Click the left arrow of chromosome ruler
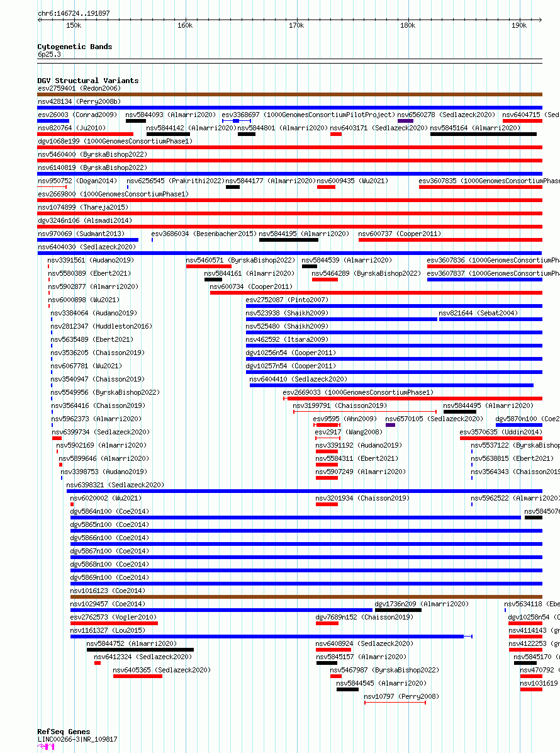The height and width of the screenshot is (753, 560). point(40,20)
